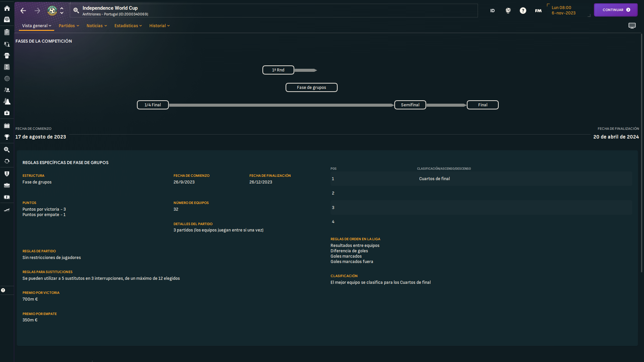Click the '3 partidos' match details text
Image resolution: width=644 pixels, height=362 pixels.
pyautogui.click(x=218, y=230)
